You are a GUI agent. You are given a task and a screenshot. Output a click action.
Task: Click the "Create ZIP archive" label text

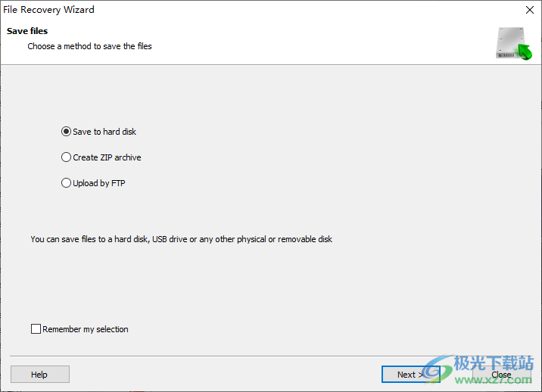coord(107,157)
